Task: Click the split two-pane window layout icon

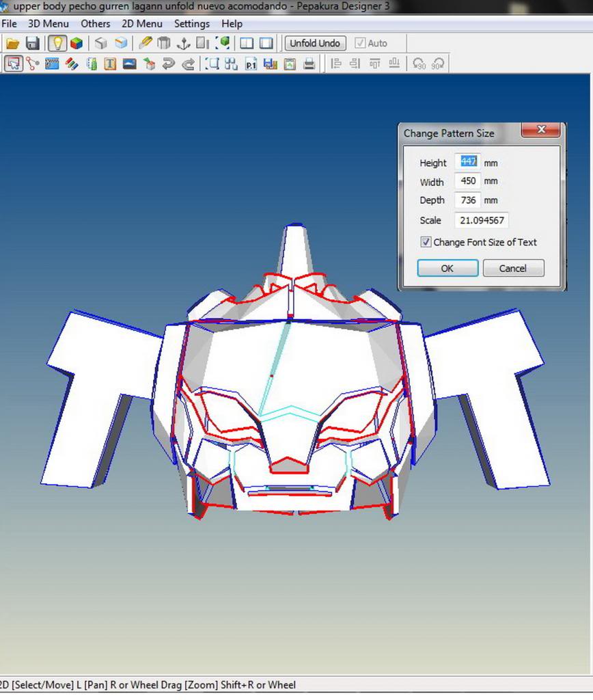Action: 247,43
